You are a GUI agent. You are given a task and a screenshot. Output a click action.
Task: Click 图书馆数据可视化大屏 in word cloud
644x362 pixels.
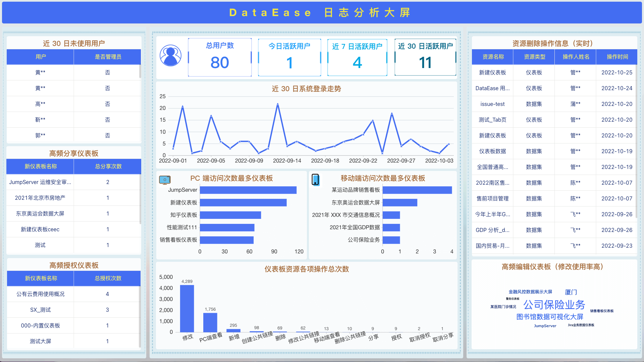(549, 317)
